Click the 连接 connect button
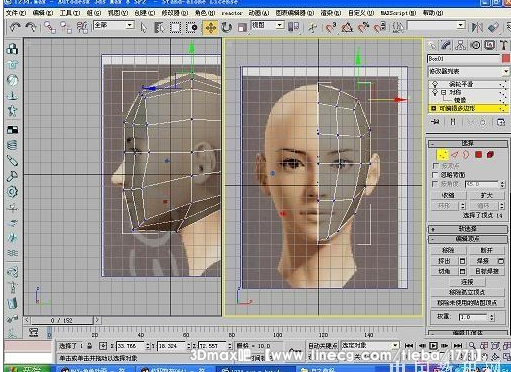The image size is (511, 372). (467, 282)
